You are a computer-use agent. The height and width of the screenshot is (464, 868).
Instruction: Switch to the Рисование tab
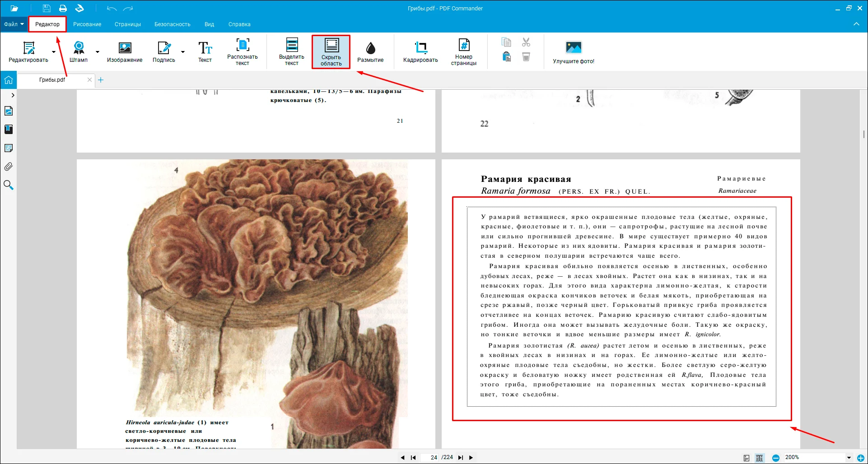pyautogui.click(x=87, y=24)
